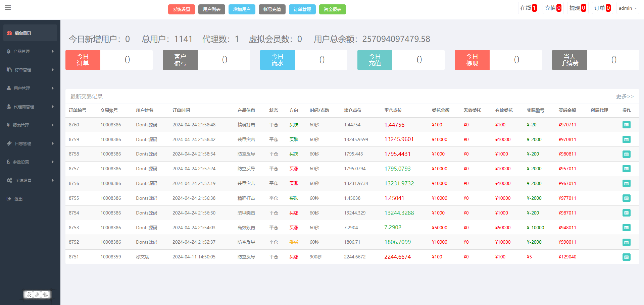Click the 退出 logout icon

point(9,199)
